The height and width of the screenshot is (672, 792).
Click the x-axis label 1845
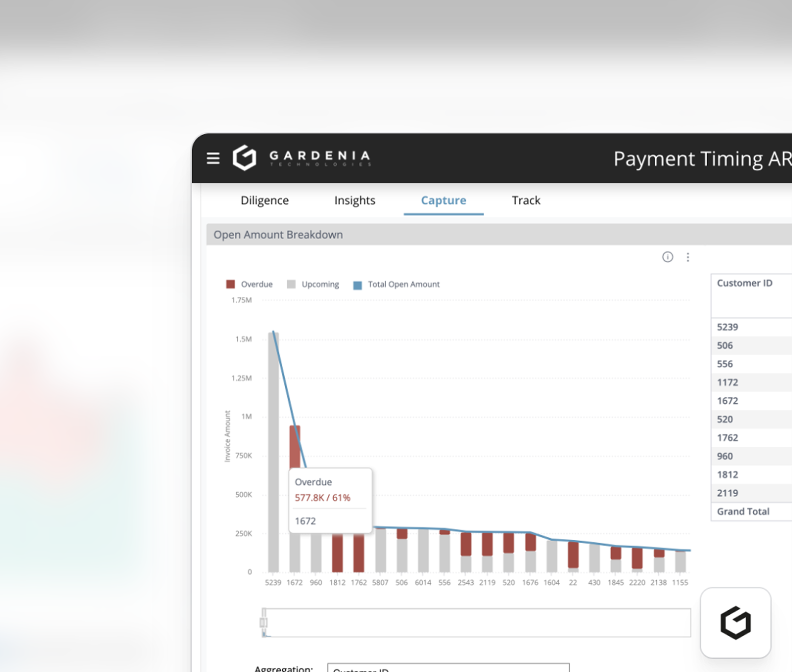click(x=616, y=582)
